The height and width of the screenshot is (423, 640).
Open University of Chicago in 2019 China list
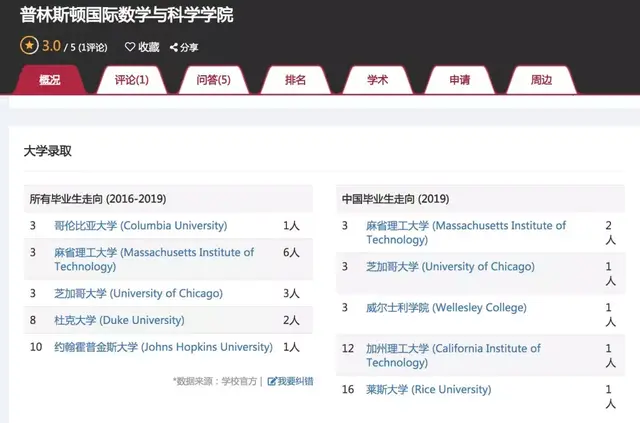click(450, 267)
